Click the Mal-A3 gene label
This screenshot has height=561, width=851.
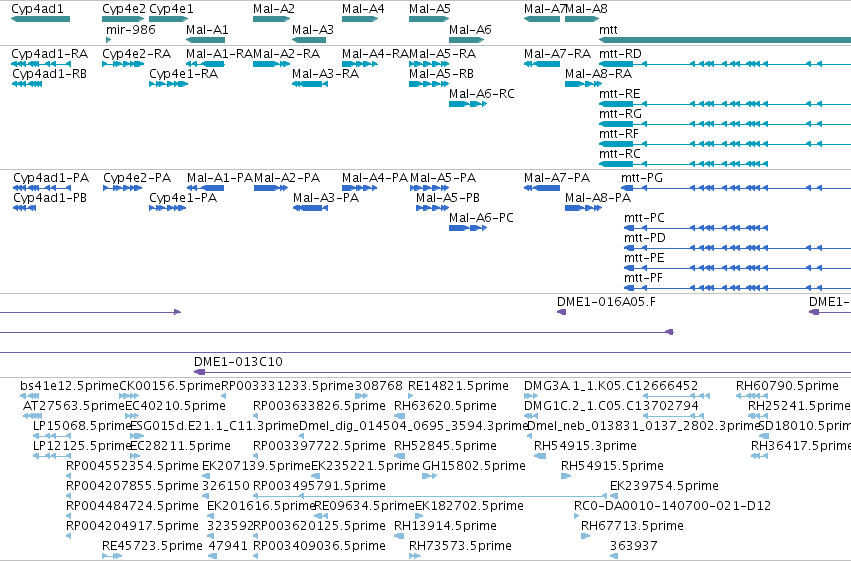click(x=313, y=29)
